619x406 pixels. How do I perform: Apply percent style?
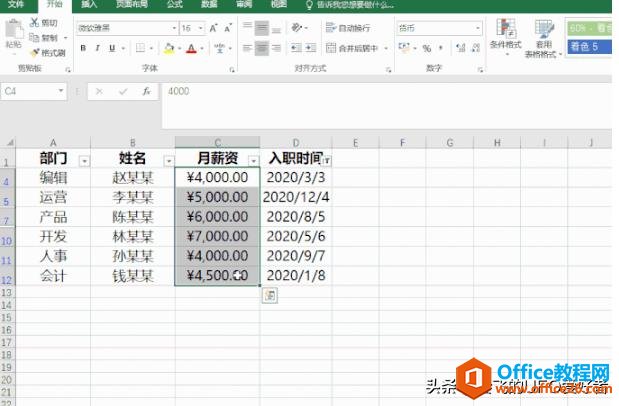pyautogui.click(x=427, y=48)
